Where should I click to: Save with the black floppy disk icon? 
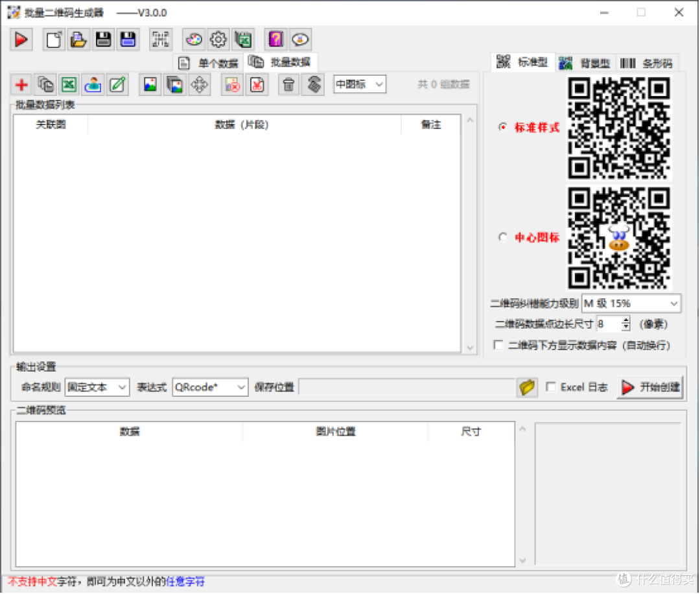pyautogui.click(x=103, y=40)
